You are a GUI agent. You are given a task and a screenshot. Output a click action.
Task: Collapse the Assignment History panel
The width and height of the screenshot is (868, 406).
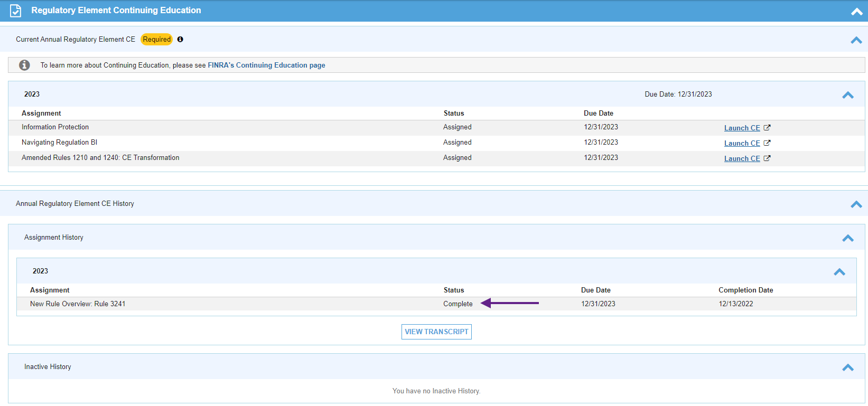847,238
